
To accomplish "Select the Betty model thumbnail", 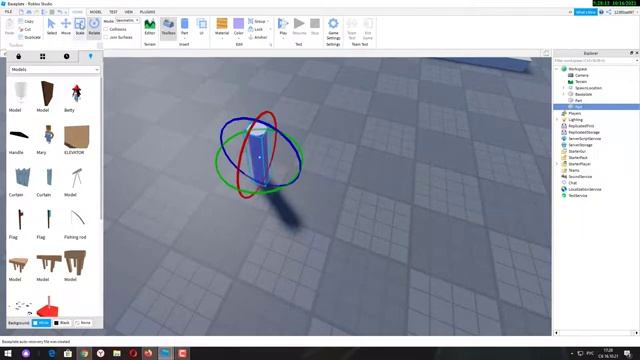I will (x=76, y=93).
